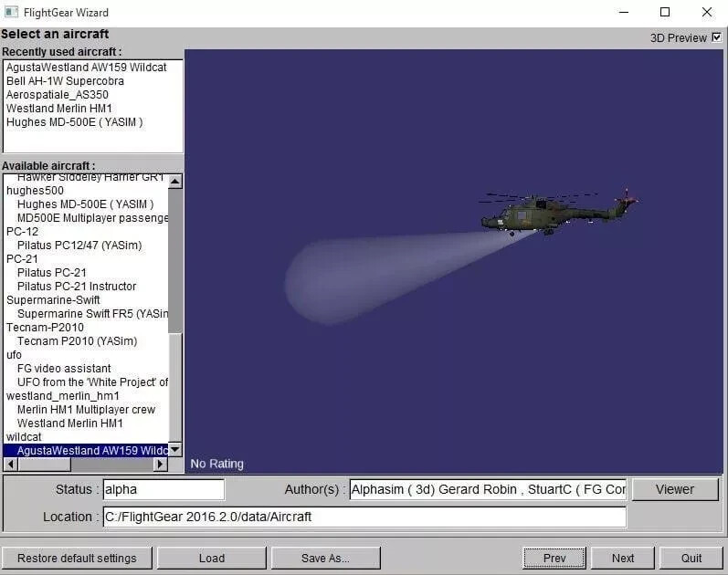This screenshot has height=575, width=728.
Task: Click the PC-21 group entry
Action: 22,259
